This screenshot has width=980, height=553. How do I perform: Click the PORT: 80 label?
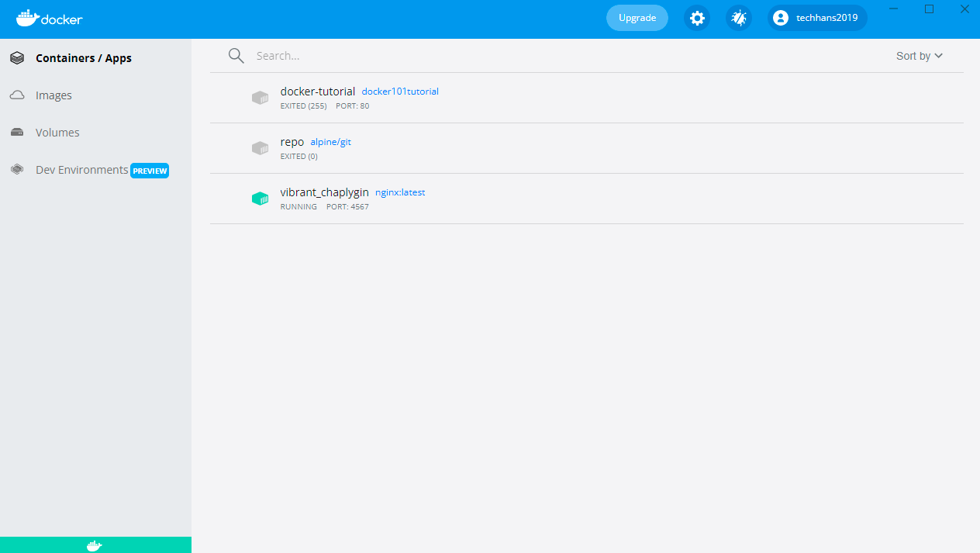(x=353, y=106)
